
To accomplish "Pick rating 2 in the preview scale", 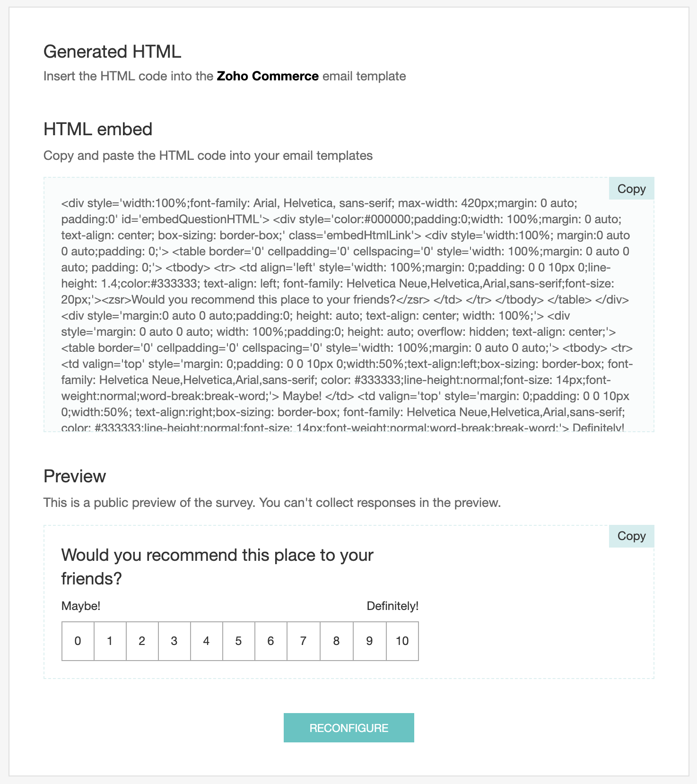I will tap(142, 641).
